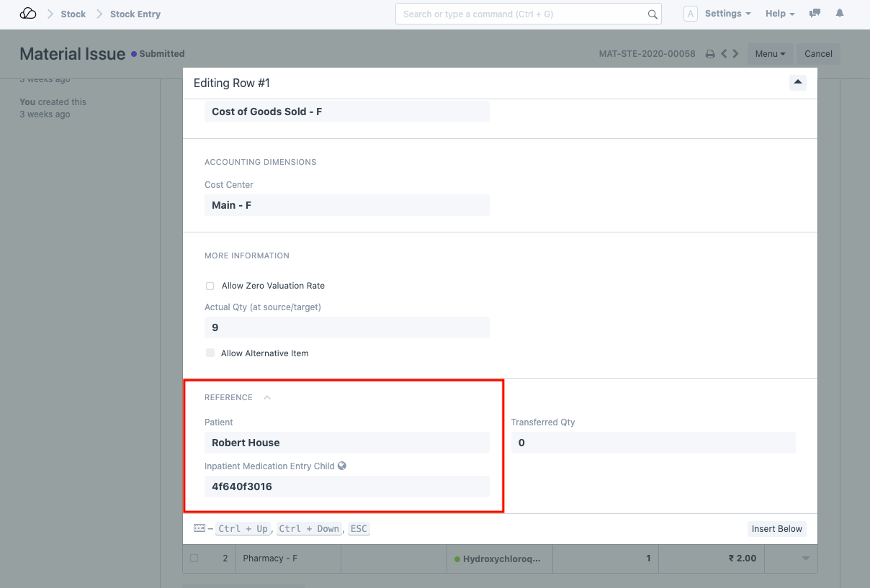The height and width of the screenshot is (588, 870).
Task: Go to previous document arrow
Action: [x=725, y=54]
